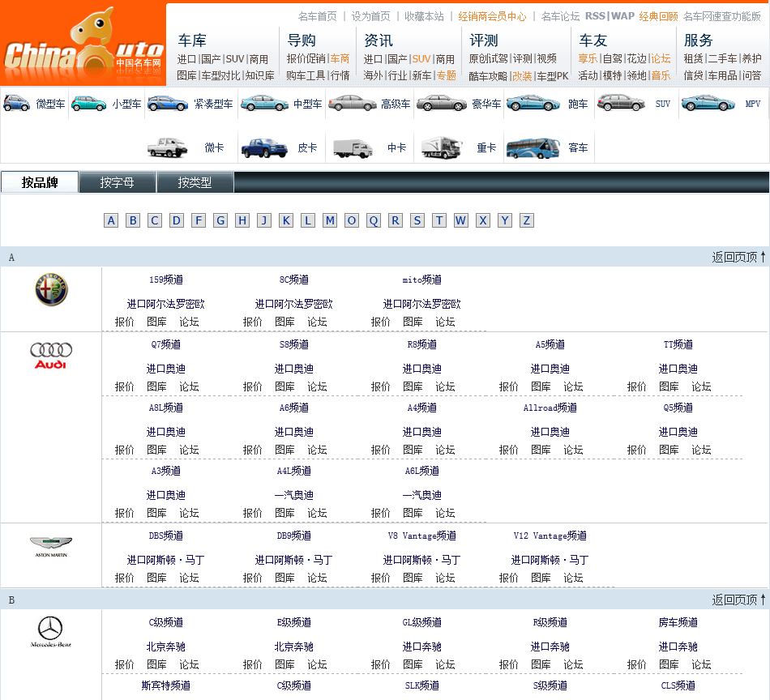Select the MPV vehicle icon

708,103
